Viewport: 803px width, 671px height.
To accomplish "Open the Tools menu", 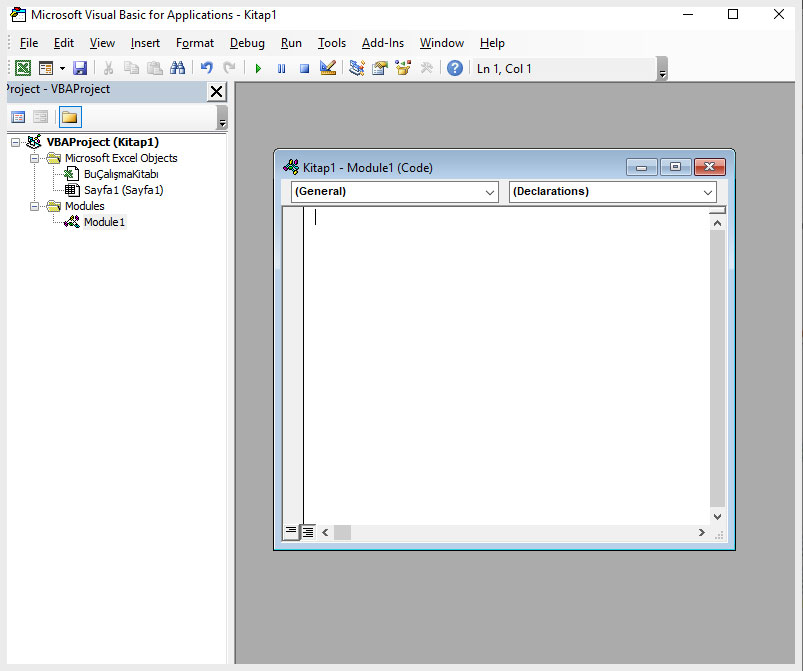I will (x=332, y=43).
